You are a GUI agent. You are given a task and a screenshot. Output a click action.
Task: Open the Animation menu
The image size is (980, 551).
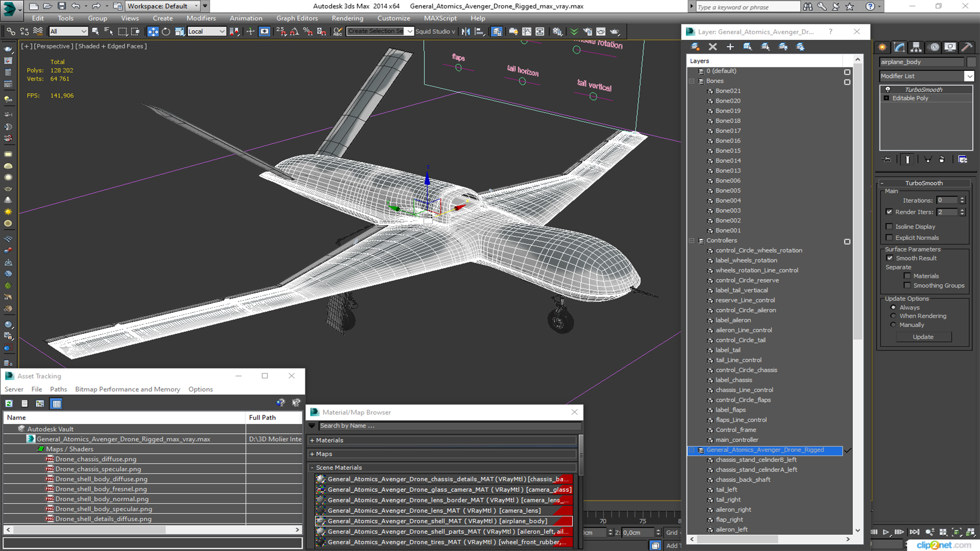[x=246, y=18]
